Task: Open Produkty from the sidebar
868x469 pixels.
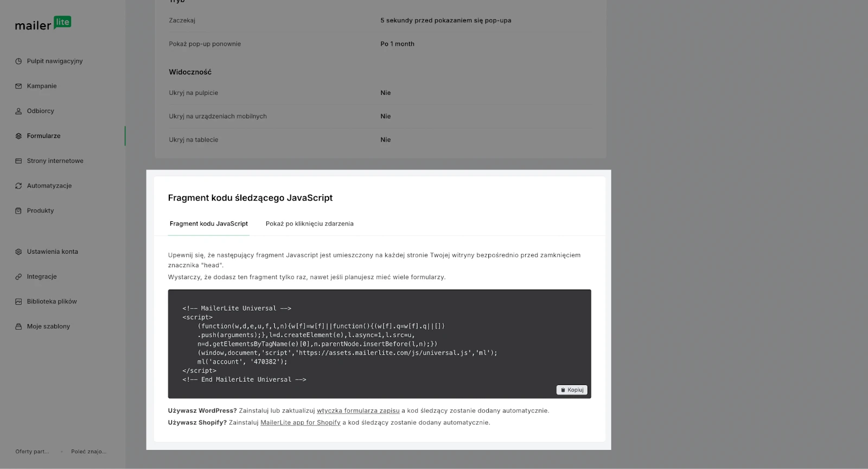Action: (41, 211)
